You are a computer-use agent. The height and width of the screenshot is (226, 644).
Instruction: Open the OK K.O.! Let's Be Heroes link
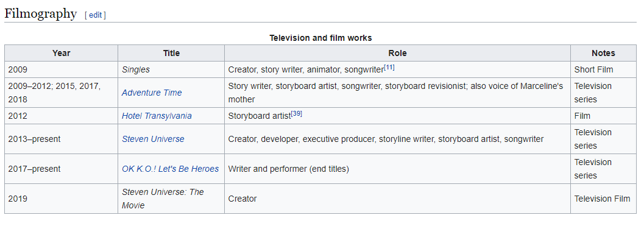(170, 169)
